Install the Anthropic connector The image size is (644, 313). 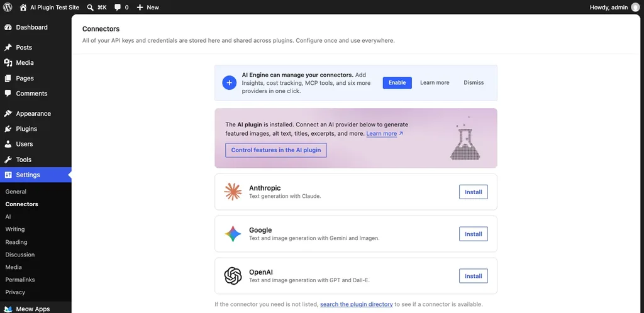tap(473, 192)
